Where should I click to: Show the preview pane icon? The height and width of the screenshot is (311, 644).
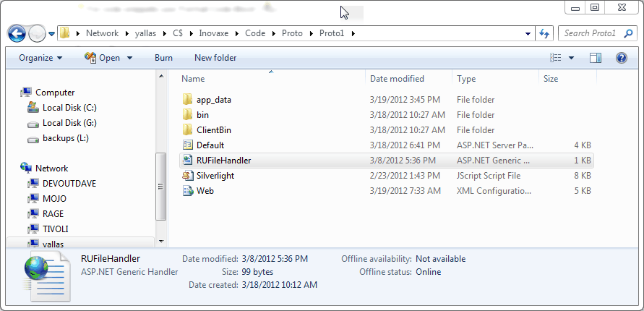point(596,58)
